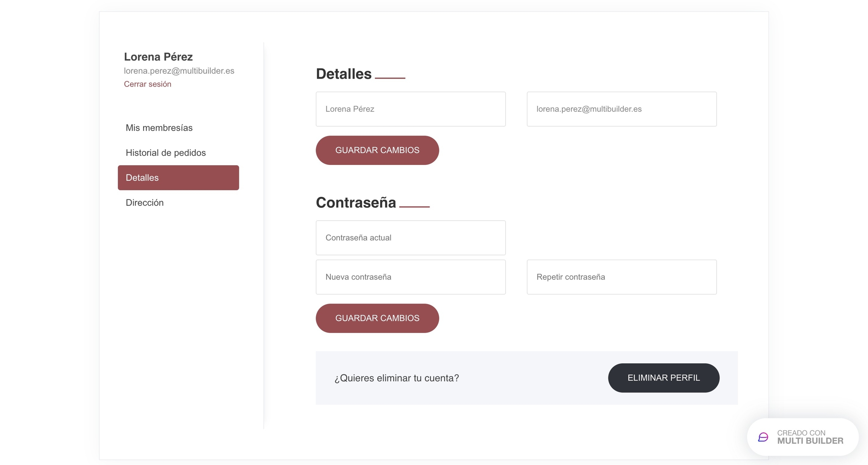Click the Cerrar sesión link
Image resolution: width=868 pixels, height=465 pixels.
147,84
